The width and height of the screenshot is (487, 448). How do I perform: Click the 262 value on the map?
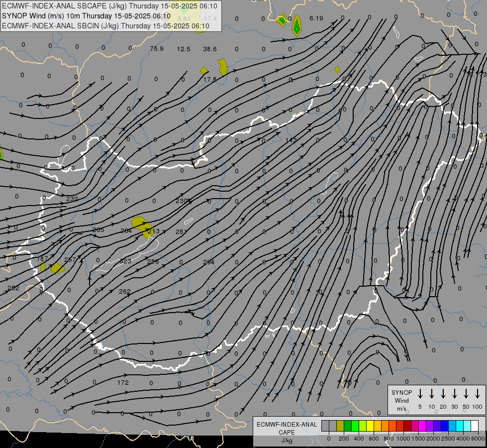pyautogui.click(x=124, y=291)
